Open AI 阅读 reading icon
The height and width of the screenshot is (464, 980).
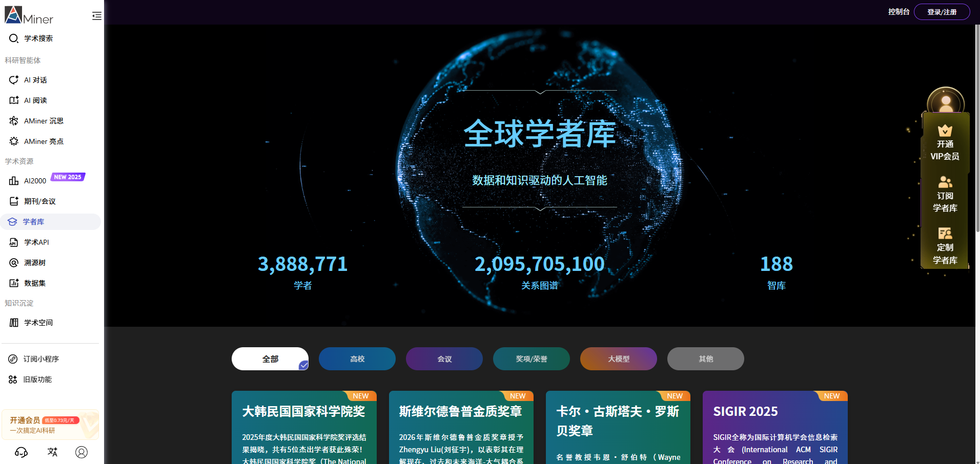tap(14, 100)
